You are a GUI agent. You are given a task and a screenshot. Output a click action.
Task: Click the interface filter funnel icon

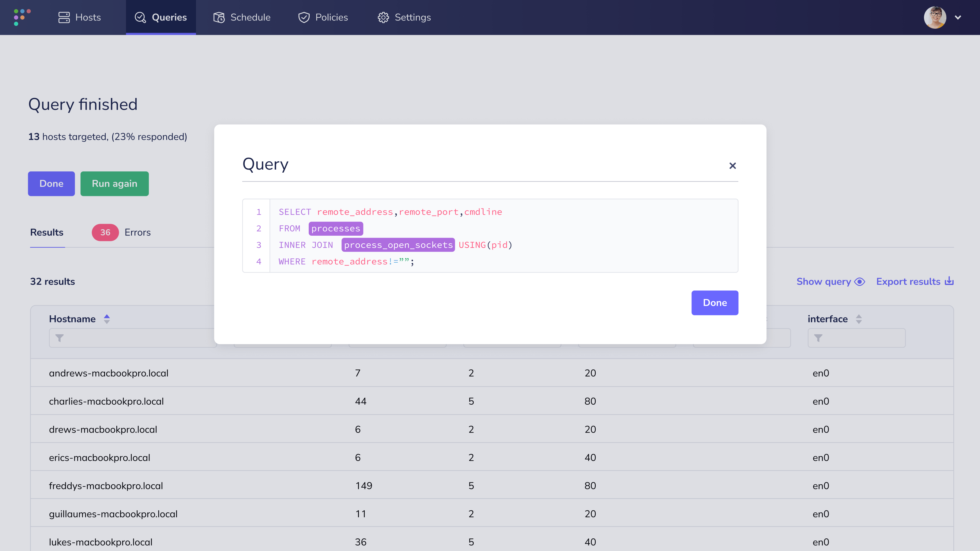818,338
